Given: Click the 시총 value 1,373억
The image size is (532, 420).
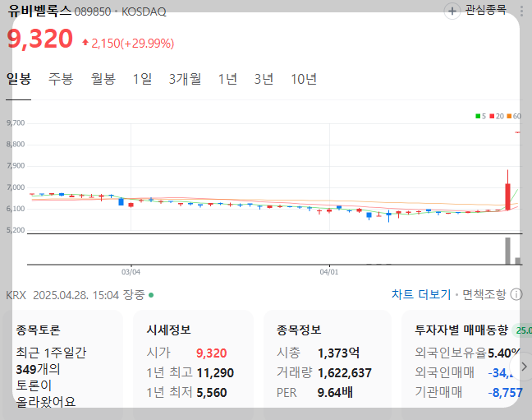Looking at the screenshot, I should [x=338, y=353].
